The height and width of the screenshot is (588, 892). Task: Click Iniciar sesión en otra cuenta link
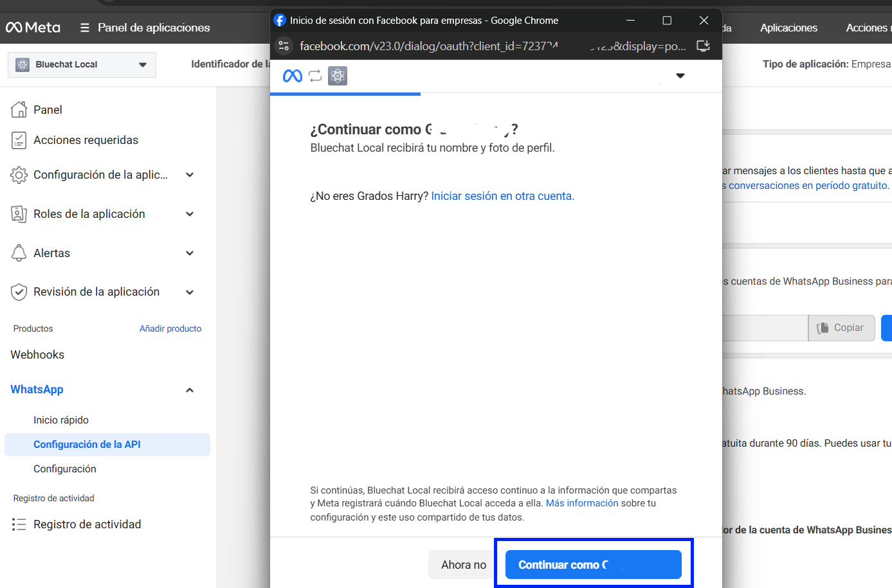pos(502,196)
